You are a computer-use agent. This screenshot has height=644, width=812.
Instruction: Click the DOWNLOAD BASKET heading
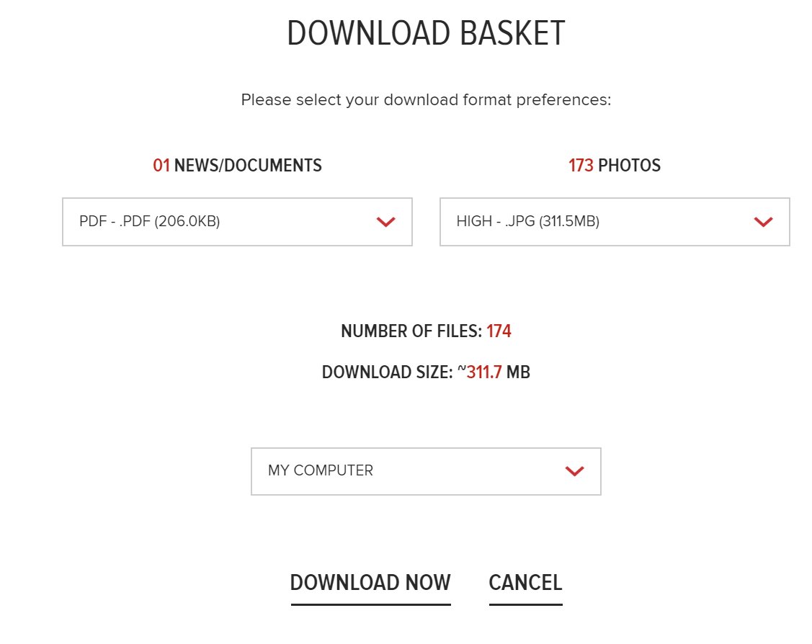click(426, 34)
